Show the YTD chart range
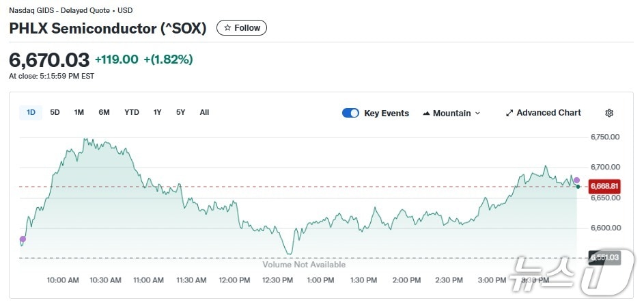The image size is (644, 305). [x=132, y=112]
